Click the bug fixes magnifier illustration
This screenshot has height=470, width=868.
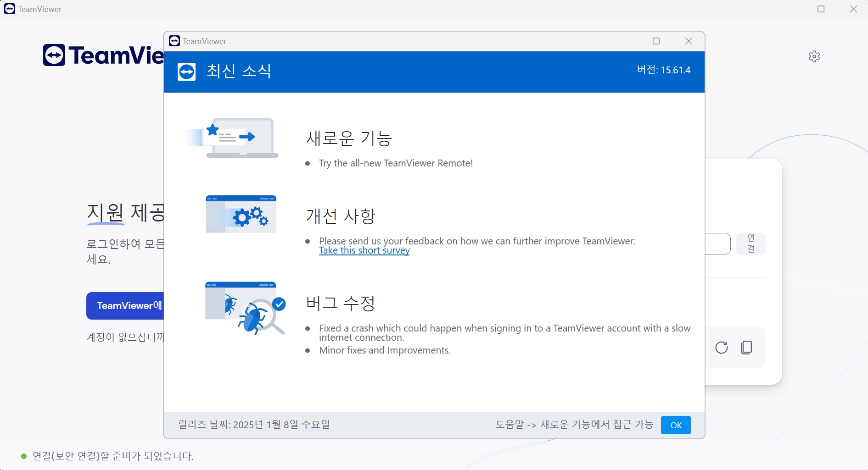pos(245,308)
